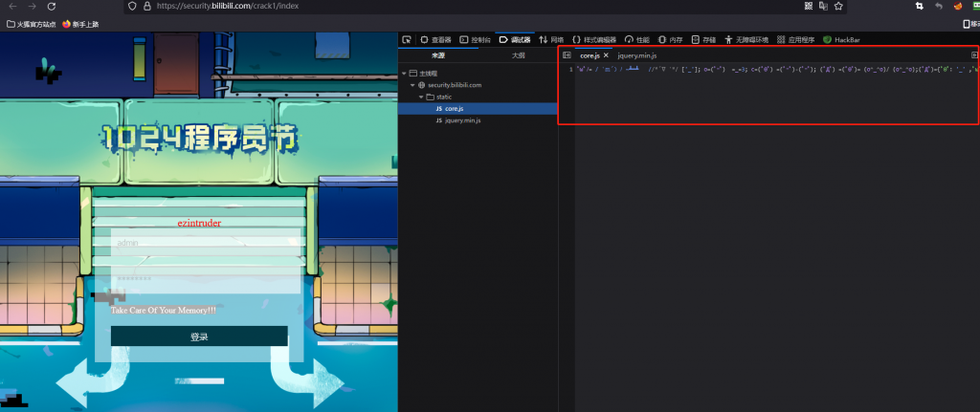Click the screenshot crop icon in toolbar
This screenshot has width=980, height=412.
point(920,6)
